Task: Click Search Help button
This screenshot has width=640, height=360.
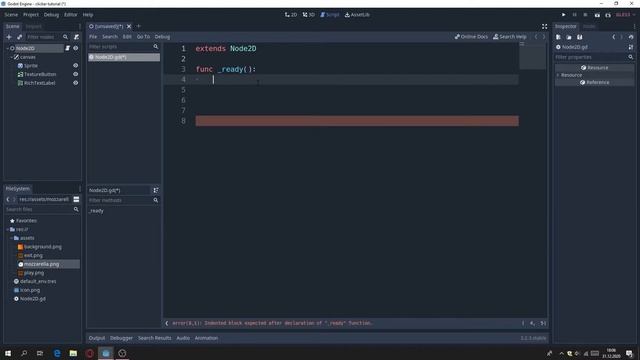Action: (510, 37)
